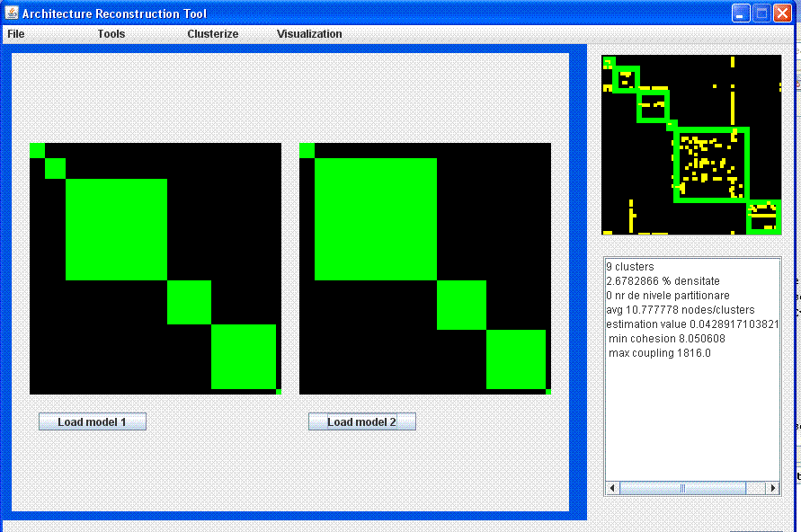Image resolution: width=801 pixels, height=532 pixels.
Task: Open the Tools menu
Action: coord(111,34)
